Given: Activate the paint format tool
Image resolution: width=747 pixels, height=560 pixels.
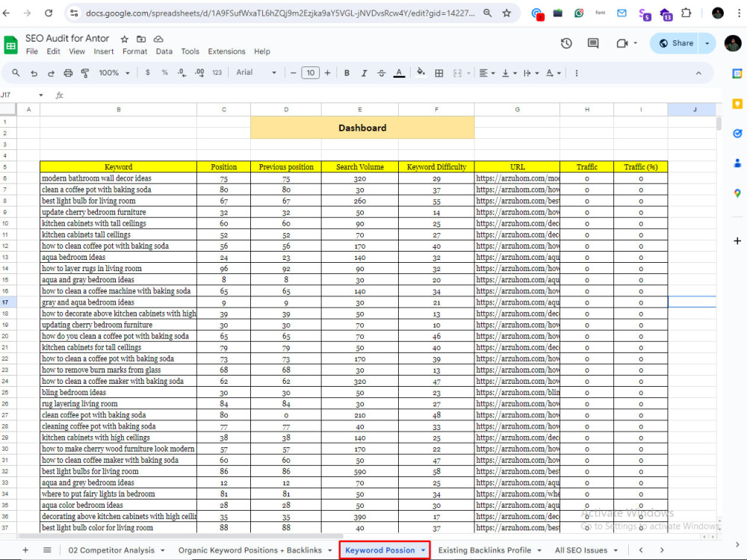Looking at the screenshot, I should 85,73.
